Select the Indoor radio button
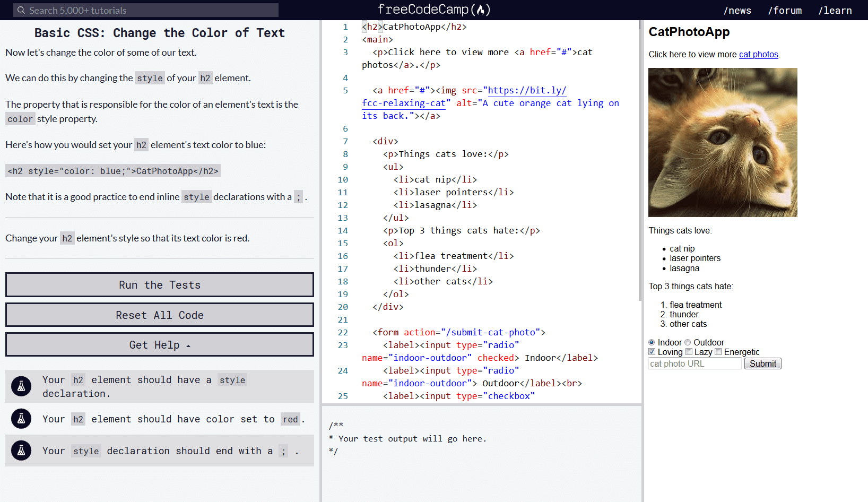This screenshot has height=502, width=868. click(652, 342)
